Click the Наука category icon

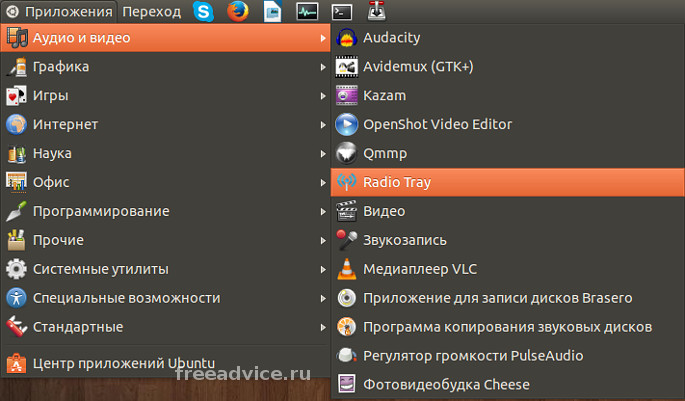click(x=17, y=153)
